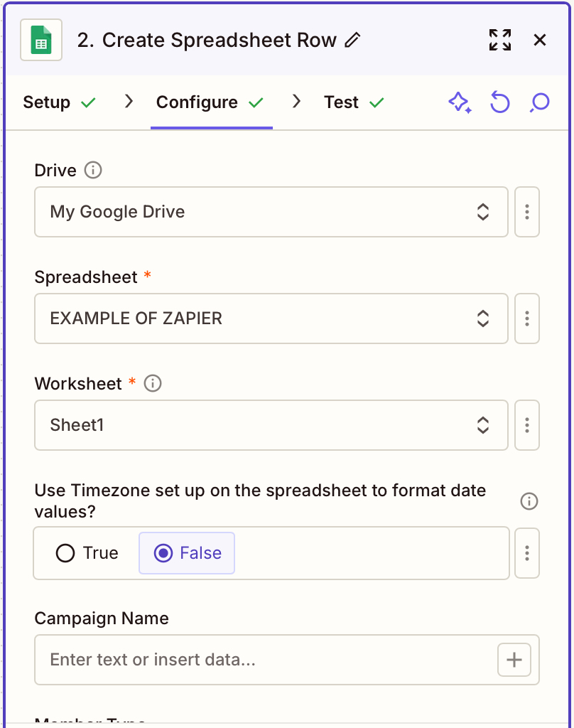Show info tooltip next to Worksheet label
The height and width of the screenshot is (728, 574).
point(153,383)
